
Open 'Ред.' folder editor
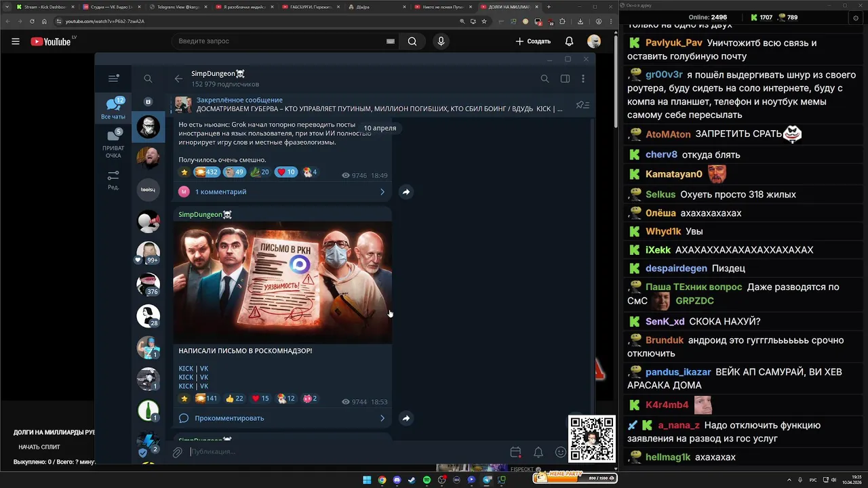pos(113,180)
